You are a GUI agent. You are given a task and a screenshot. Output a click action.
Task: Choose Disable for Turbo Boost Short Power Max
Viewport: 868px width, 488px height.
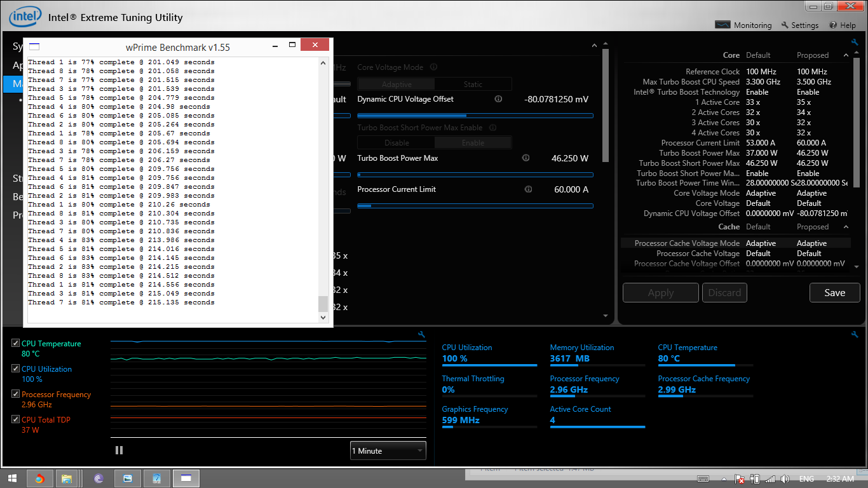[397, 143]
